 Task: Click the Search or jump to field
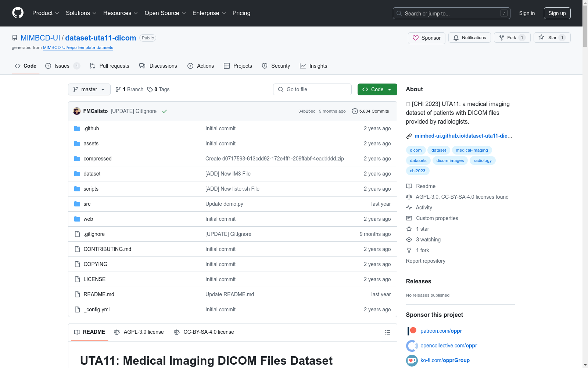tap(452, 13)
